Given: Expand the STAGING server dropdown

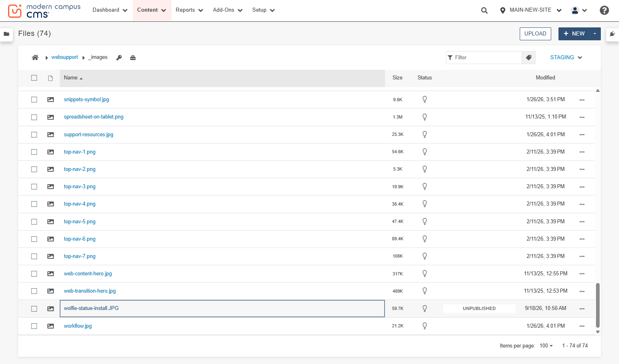Looking at the screenshot, I should pos(566,58).
